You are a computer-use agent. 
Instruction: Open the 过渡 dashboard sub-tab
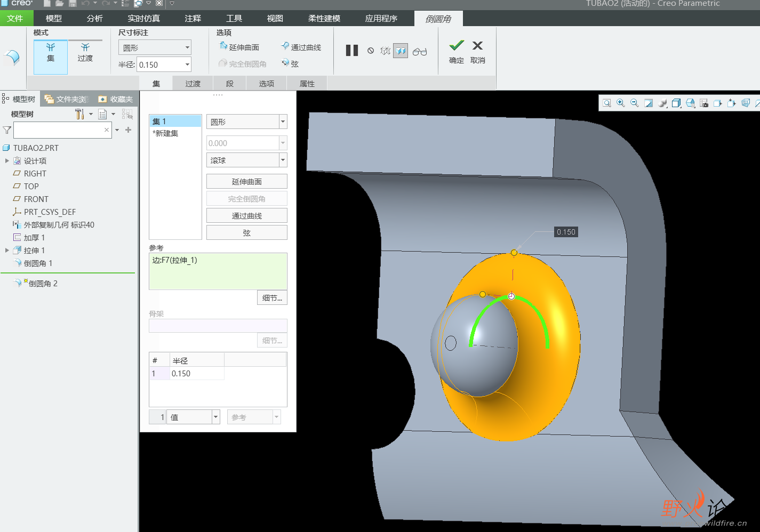193,83
